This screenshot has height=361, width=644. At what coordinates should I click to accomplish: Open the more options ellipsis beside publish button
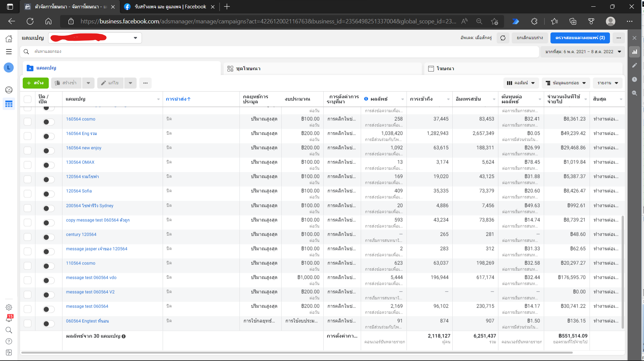tap(619, 38)
